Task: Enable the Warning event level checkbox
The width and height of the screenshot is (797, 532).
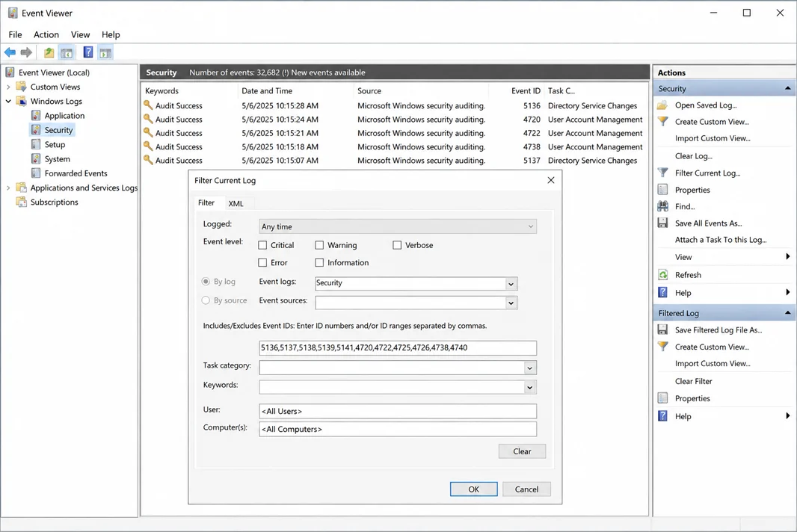Action: (319, 245)
